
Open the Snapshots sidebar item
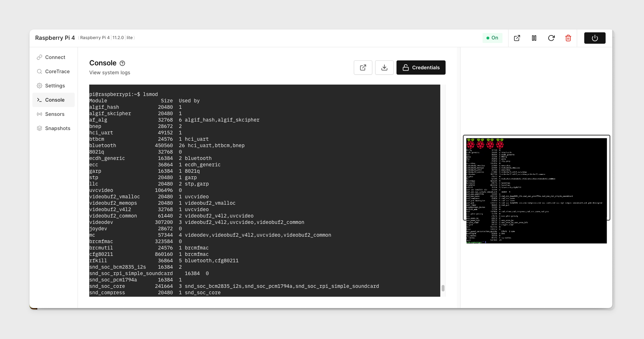53,128
